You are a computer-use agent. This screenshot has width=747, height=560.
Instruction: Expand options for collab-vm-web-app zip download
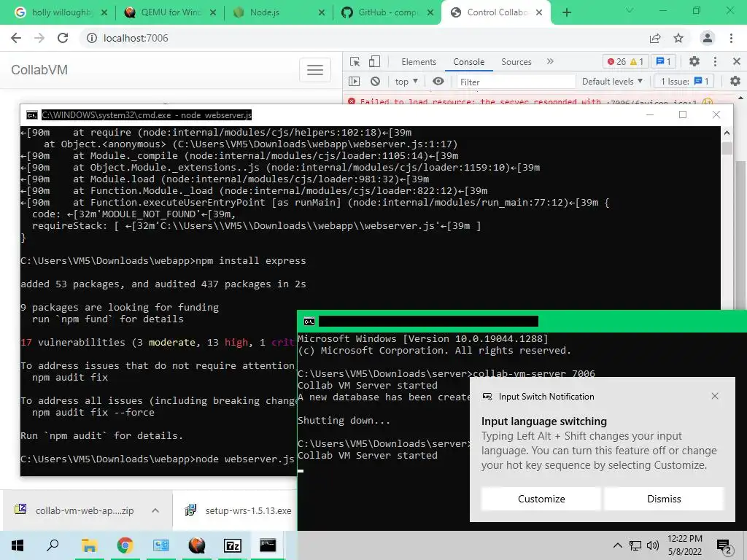155,510
